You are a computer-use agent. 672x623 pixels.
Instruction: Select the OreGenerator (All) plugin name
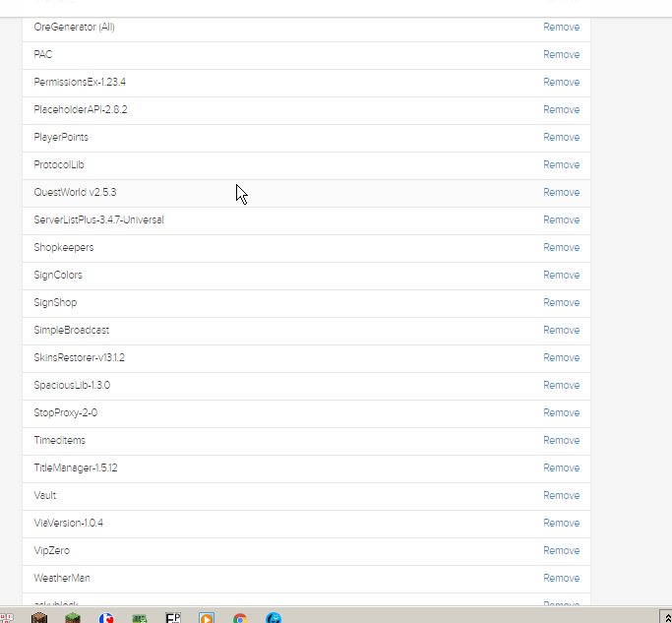point(74,27)
